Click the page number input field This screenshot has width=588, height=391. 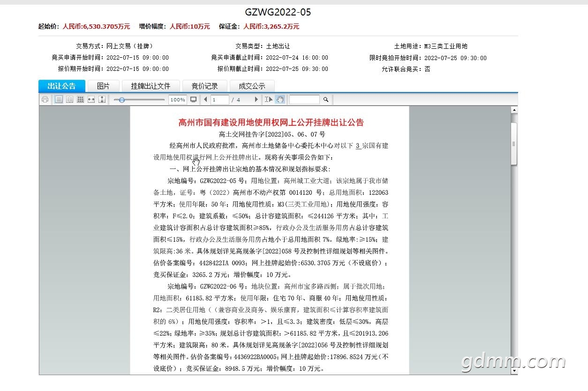pyautogui.click(x=220, y=100)
